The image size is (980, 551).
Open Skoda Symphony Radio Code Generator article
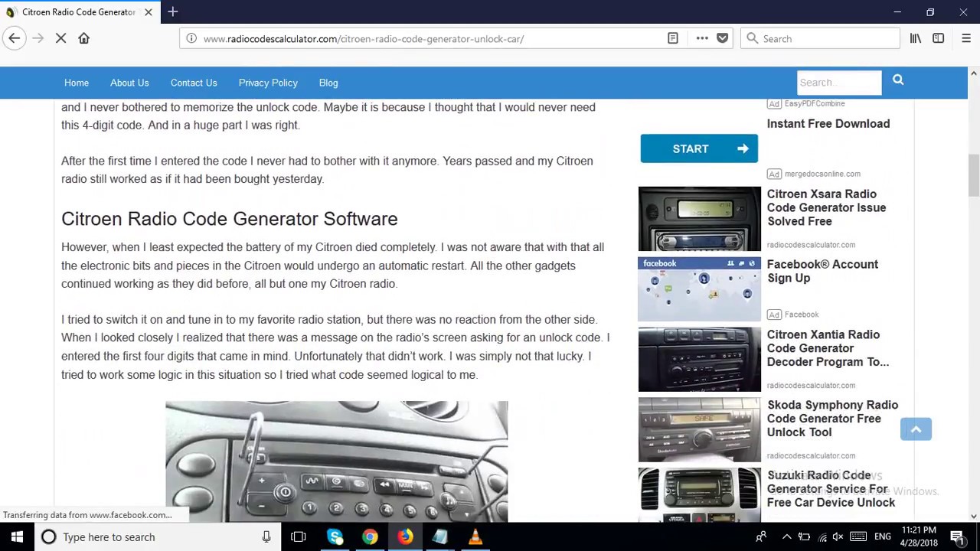[832, 418]
